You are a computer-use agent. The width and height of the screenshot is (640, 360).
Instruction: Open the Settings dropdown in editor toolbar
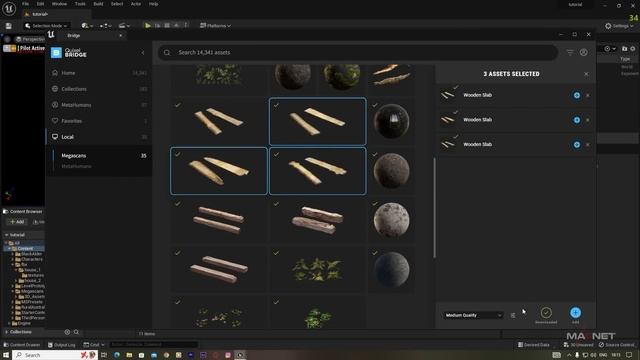point(619,26)
